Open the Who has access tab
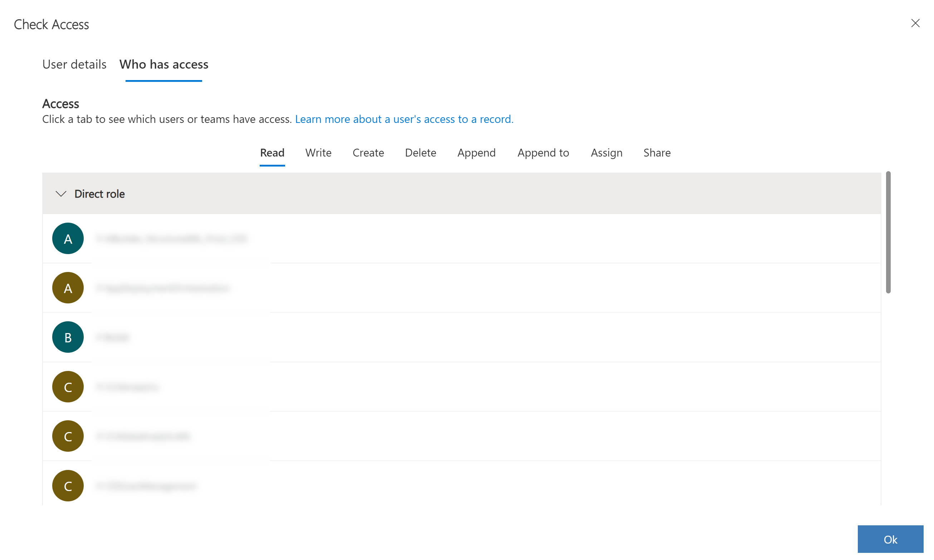This screenshot has height=560, width=934. (164, 63)
